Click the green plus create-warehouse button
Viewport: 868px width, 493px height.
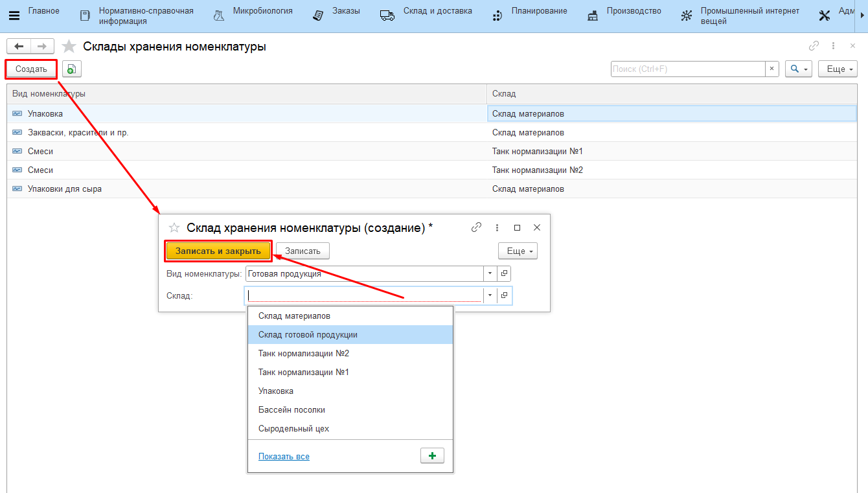432,456
